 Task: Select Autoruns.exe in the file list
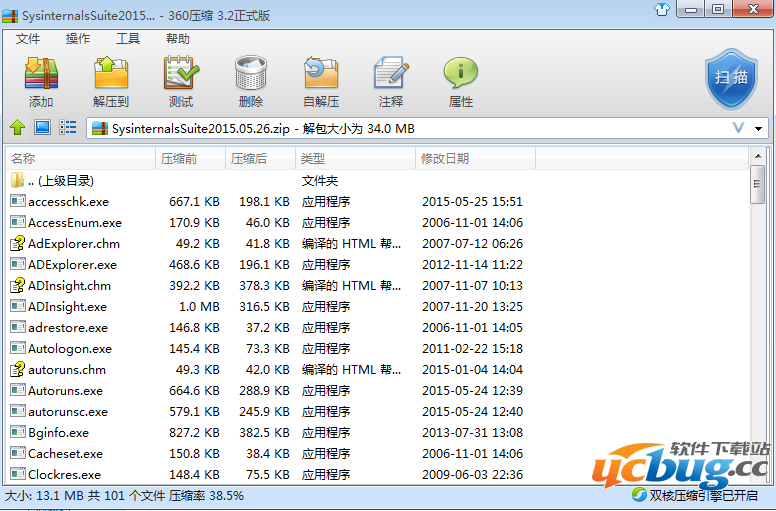point(65,391)
